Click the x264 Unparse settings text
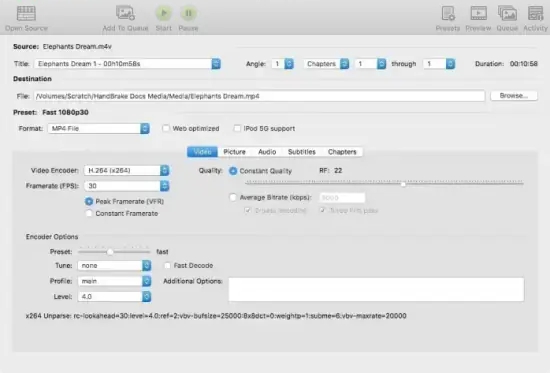 point(216,316)
